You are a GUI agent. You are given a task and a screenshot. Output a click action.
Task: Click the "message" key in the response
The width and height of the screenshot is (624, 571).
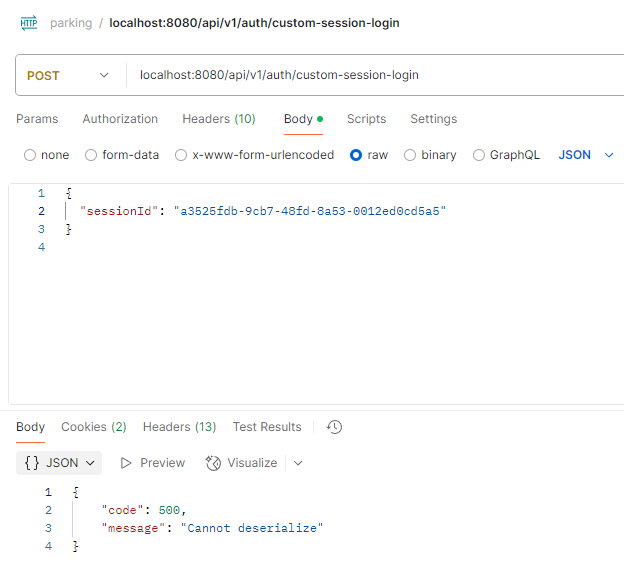133,528
